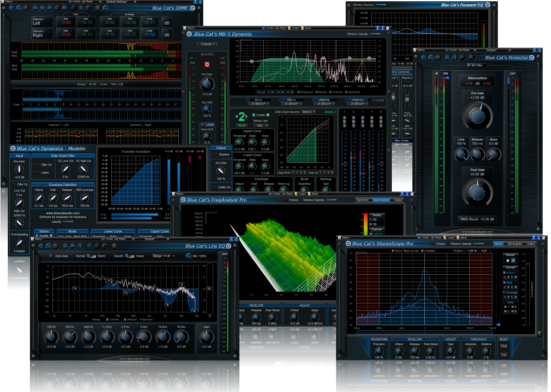Click Save in StereoScope Pro toolbar
551x392 pixels.
click(x=461, y=237)
